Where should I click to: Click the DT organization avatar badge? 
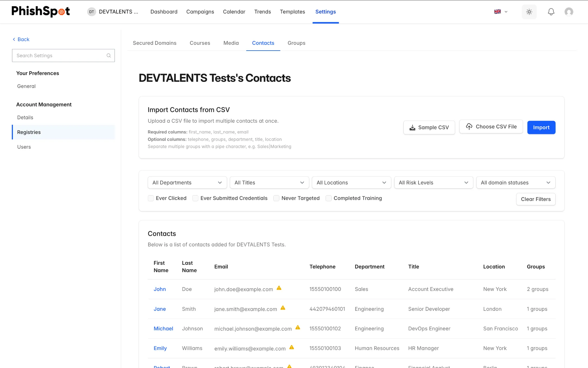point(92,12)
